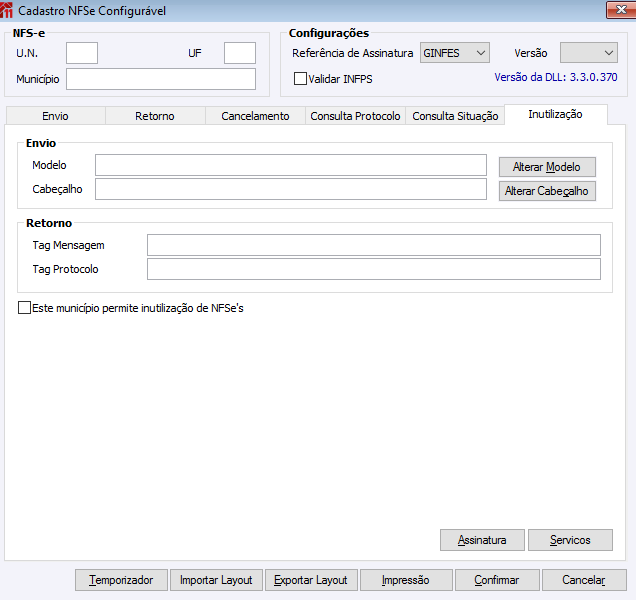Click the Impressão button
Viewport: 636px width, 600px height.
pyautogui.click(x=406, y=580)
